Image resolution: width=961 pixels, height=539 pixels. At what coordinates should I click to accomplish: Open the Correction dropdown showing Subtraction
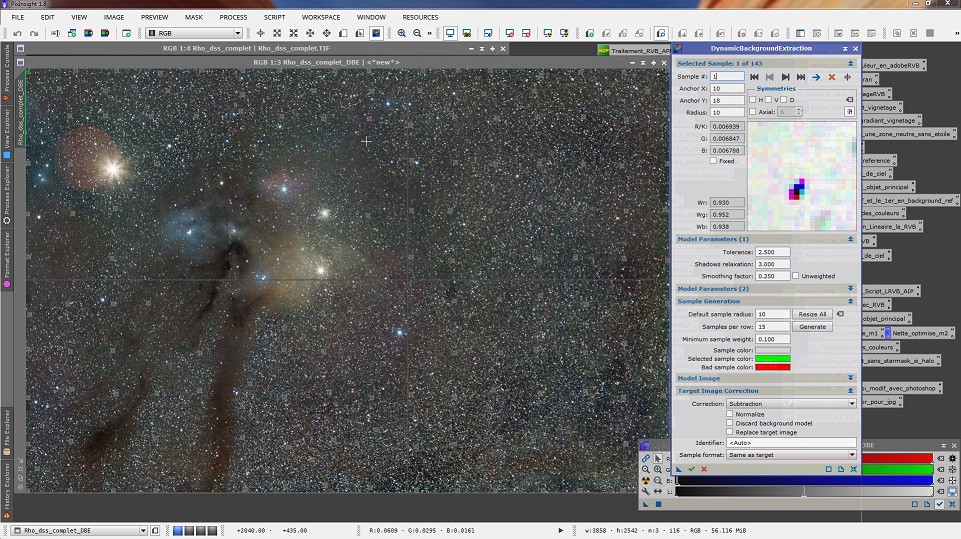coord(790,403)
